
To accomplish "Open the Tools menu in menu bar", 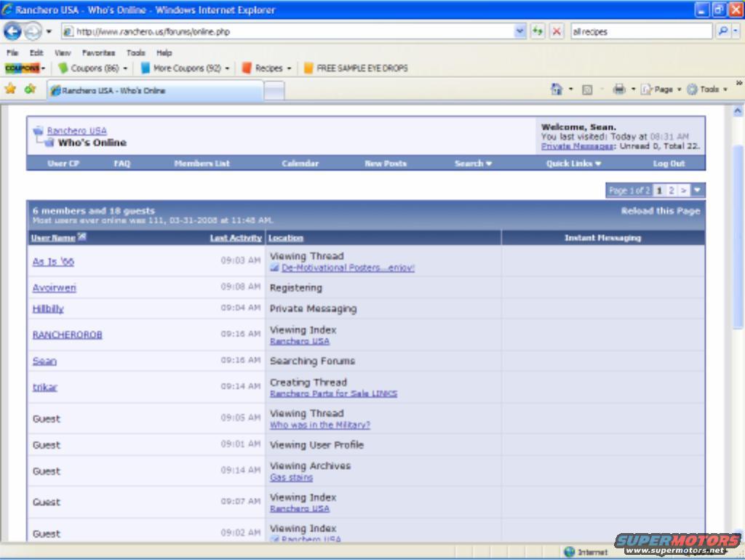I will (x=135, y=53).
